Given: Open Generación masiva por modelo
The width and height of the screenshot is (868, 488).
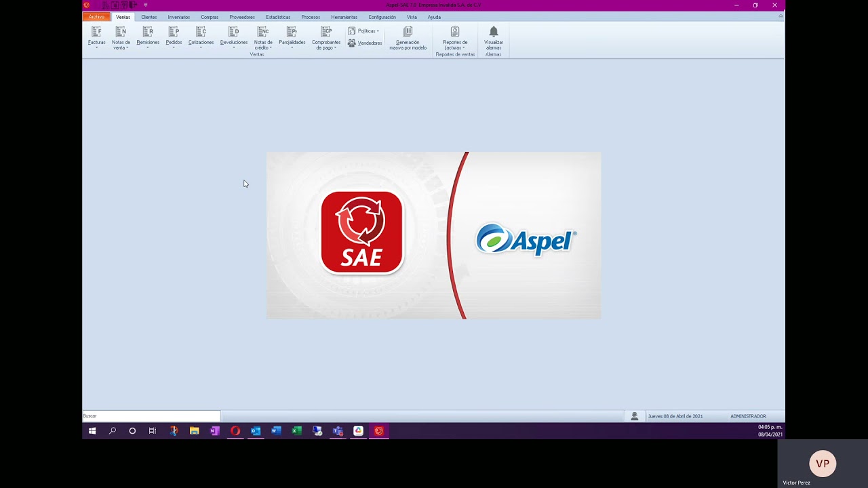Looking at the screenshot, I should pos(408,38).
